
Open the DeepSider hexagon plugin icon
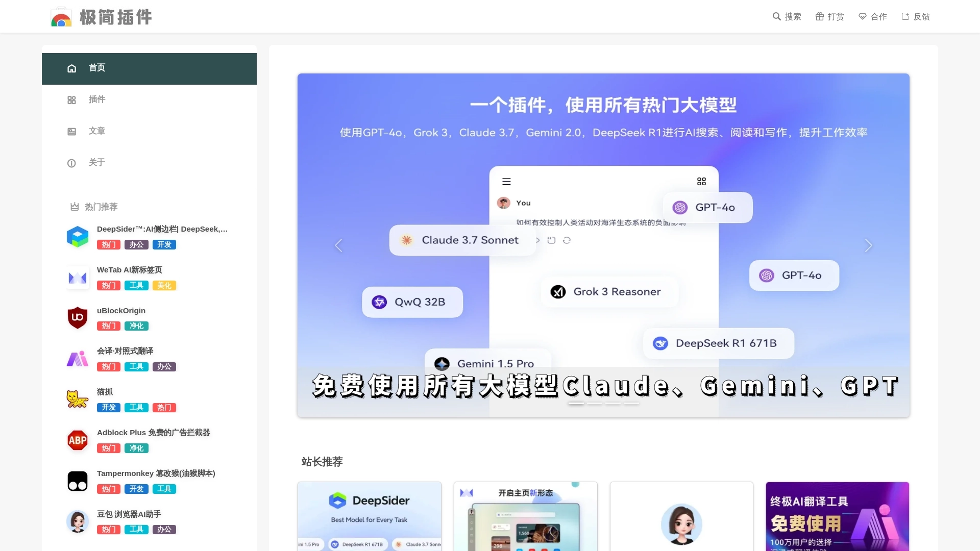pos(78,237)
